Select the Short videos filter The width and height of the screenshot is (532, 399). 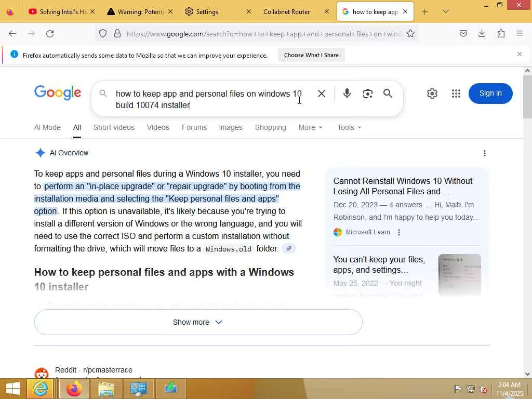pyautogui.click(x=114, y=128)
